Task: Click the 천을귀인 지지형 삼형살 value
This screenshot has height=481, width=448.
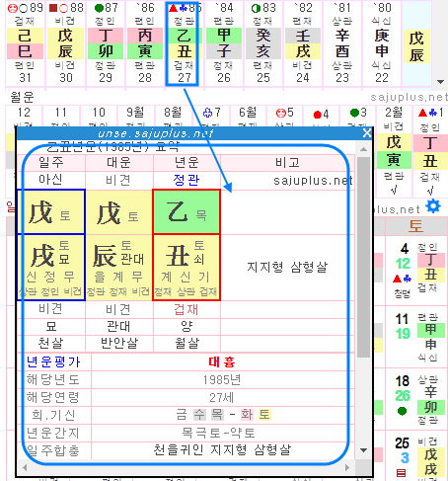Action: click(222, 449)
